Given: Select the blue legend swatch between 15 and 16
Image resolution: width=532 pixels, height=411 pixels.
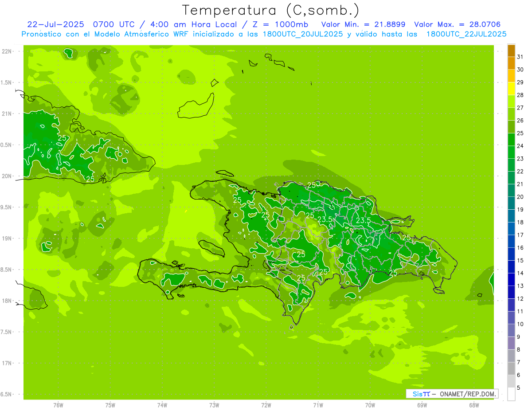Looking at the screenshot, I should coord(511,254).
